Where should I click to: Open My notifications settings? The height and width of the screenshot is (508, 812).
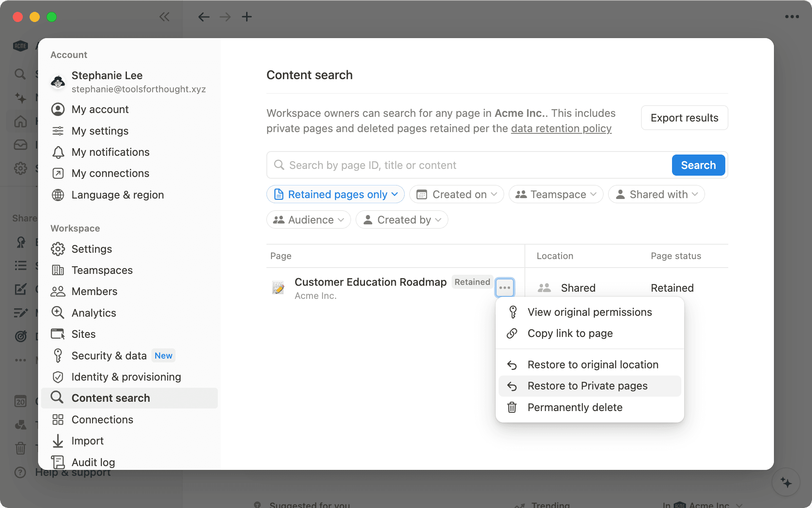[x=110, y=152]
